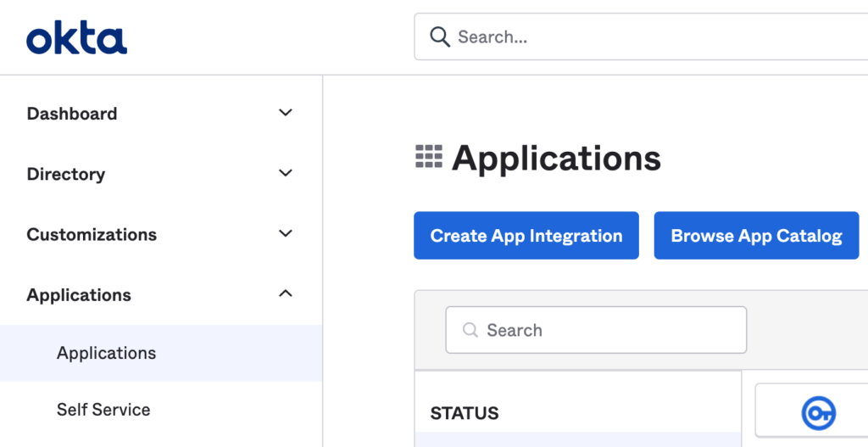Select the Customizations sidebar label
This screenshot has height=447, width=868.
[92, 234]
